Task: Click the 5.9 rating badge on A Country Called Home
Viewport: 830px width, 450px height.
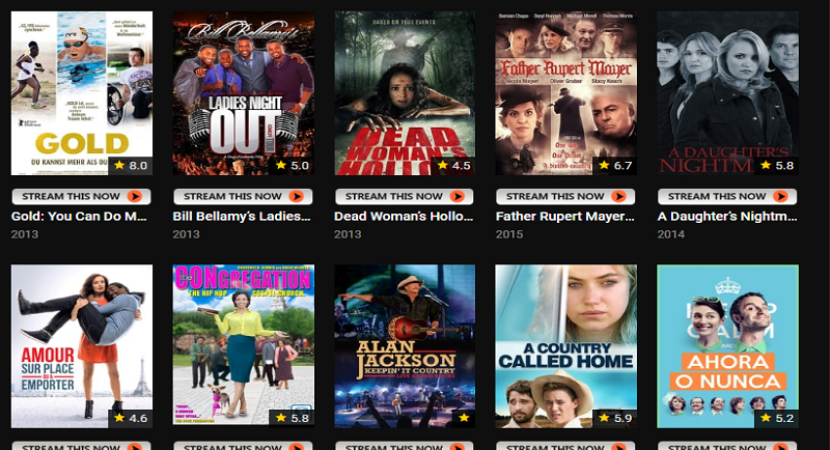Action: pyautogui.click(x=615, y=418)
